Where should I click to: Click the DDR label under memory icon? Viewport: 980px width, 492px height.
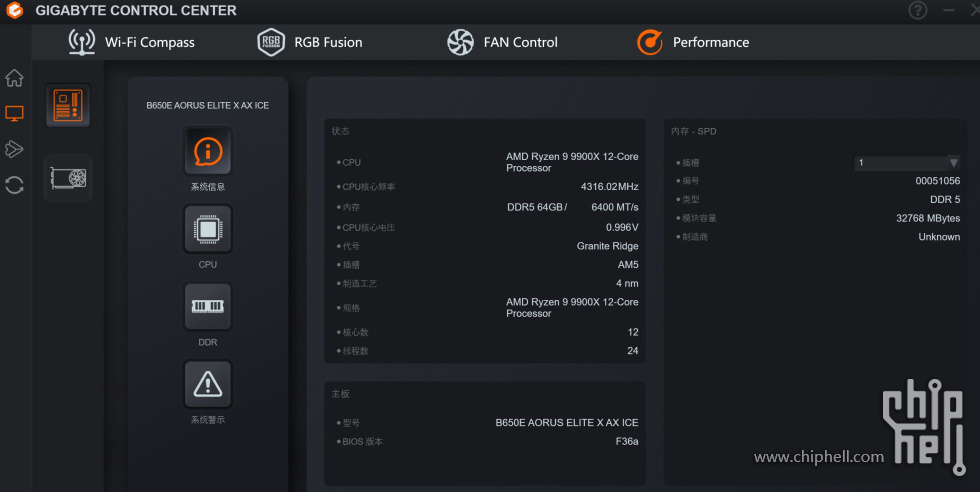tap(208, 342)
